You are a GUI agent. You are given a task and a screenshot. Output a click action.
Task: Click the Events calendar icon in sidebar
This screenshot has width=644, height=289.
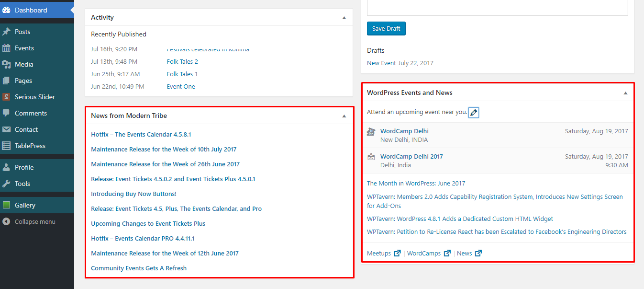click(x=6, y=48)
